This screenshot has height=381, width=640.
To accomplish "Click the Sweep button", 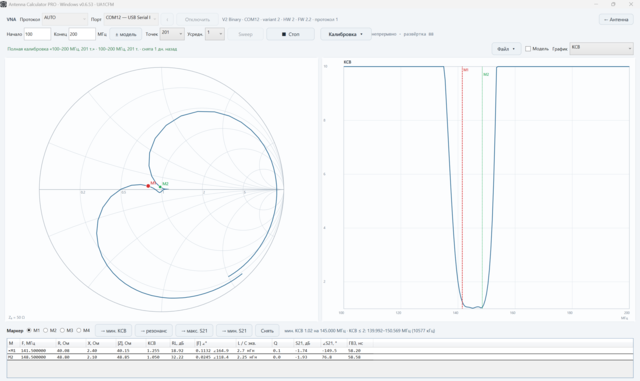I will click(x=245, y=34).
